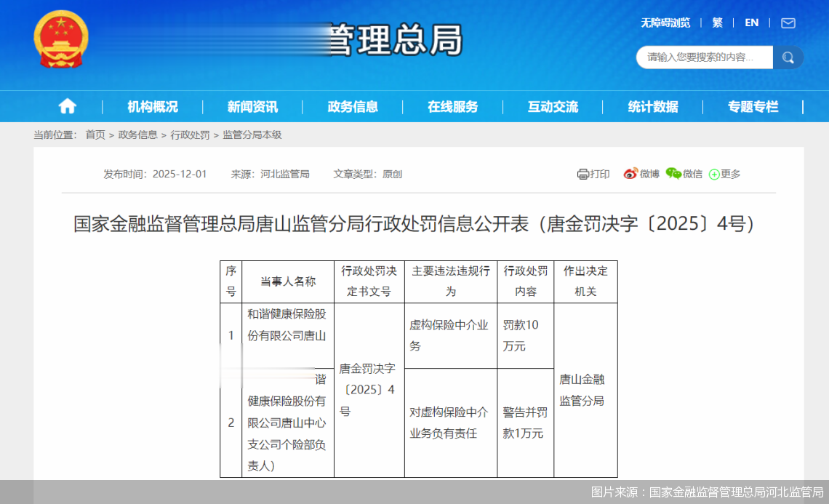The image size is (829, 504).
Task: Click cell 罚款10万元
Action: click(526, 335)
